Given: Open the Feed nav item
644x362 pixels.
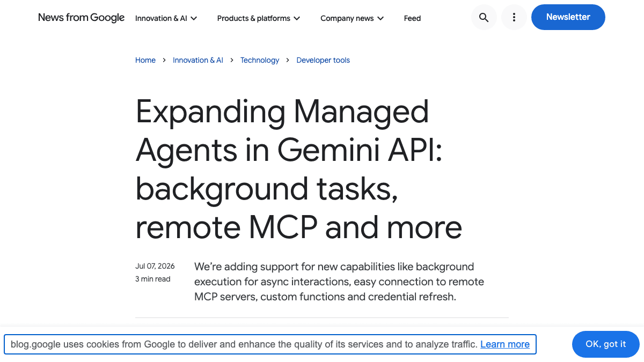Looking at the screenshot, I should 412,18.
